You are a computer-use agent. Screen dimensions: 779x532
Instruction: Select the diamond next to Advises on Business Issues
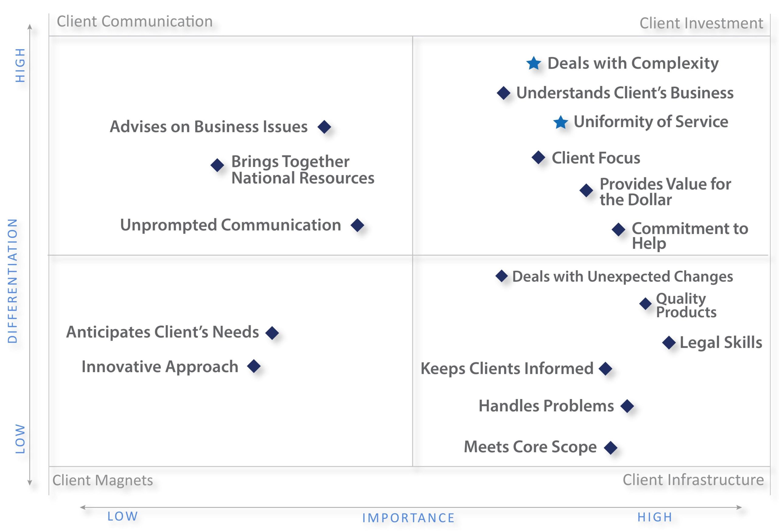click(324, 127)
